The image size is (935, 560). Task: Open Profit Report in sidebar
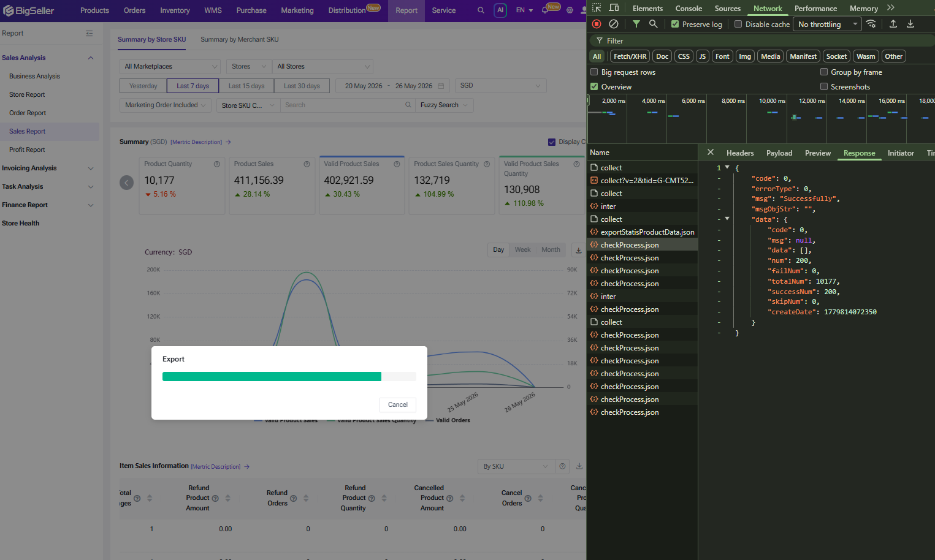coord(27,149)
